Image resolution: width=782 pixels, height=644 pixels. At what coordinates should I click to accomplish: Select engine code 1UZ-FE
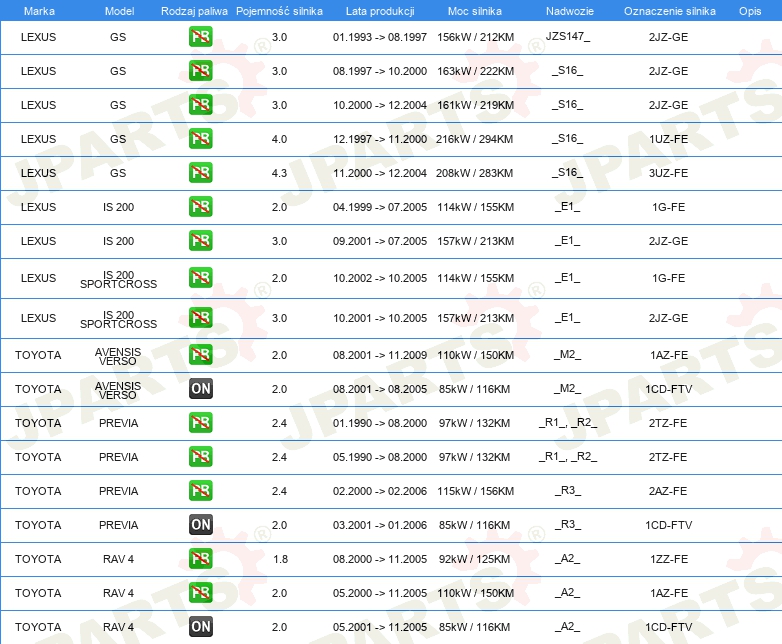click(668, 139)
